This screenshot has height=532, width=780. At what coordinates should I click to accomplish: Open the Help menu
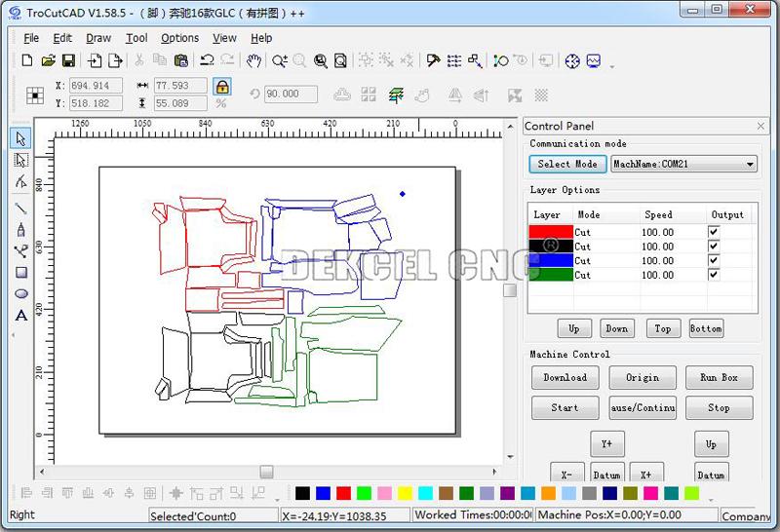261,38
